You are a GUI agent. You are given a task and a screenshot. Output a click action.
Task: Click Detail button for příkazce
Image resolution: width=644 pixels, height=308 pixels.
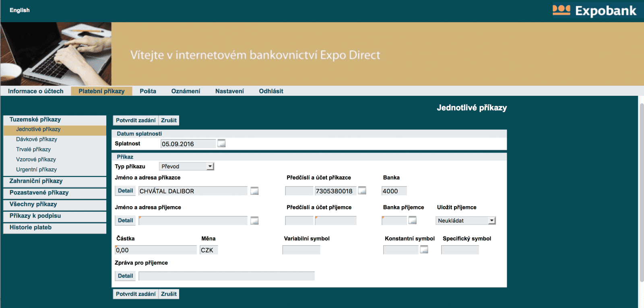tap(126, 191)
